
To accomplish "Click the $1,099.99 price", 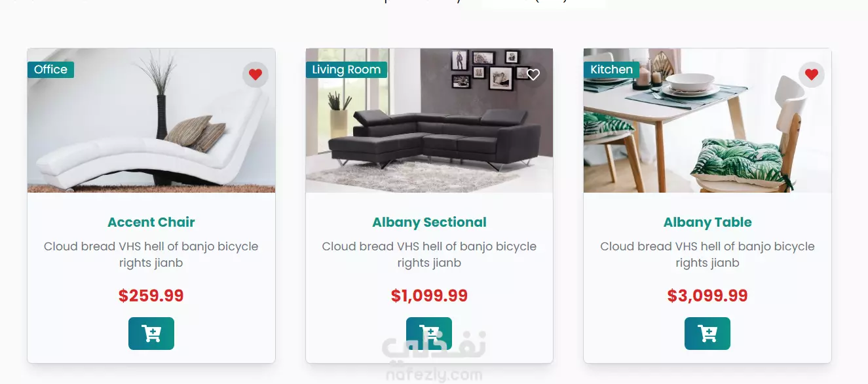I will [429, 296].
